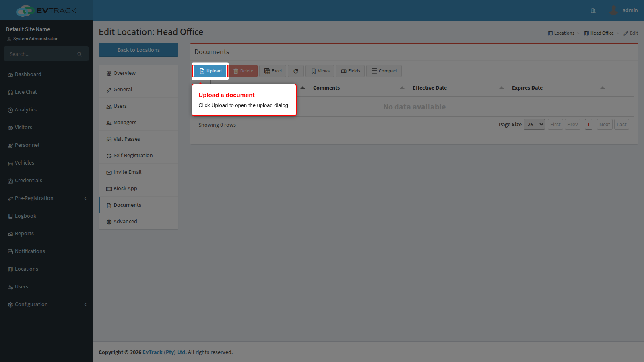Go to Locations breadcrumb
The image size is (644, 362).
(x=561, y=33)
